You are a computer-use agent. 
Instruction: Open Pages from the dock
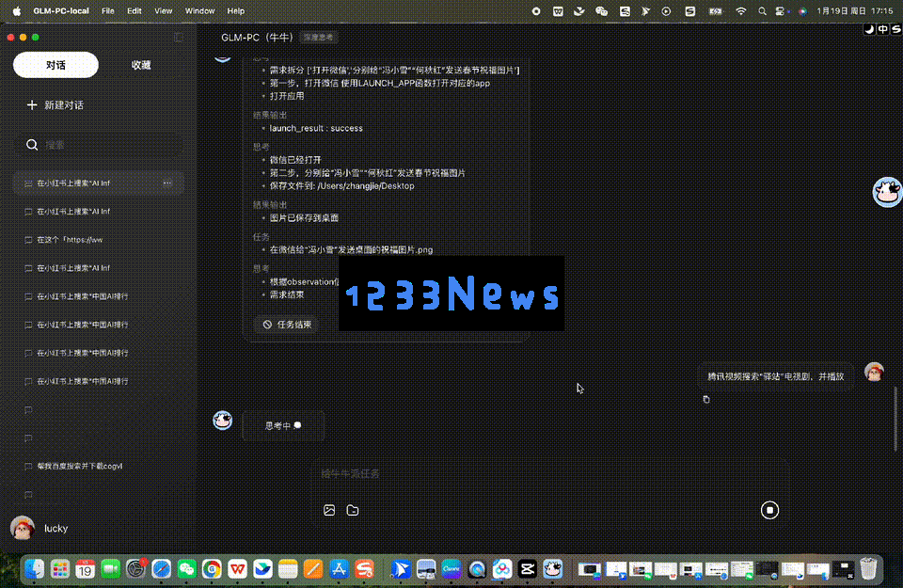pyautogui.click(x=313, y=569)
